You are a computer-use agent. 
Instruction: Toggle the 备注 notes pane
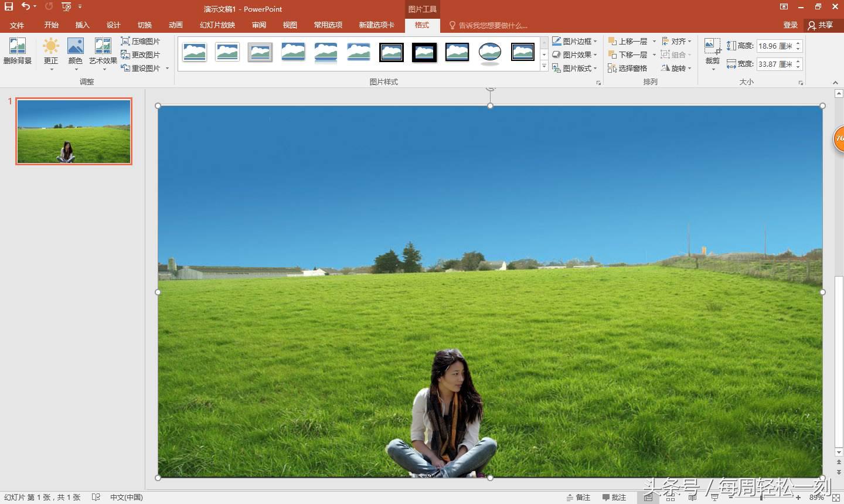point(578,498)
